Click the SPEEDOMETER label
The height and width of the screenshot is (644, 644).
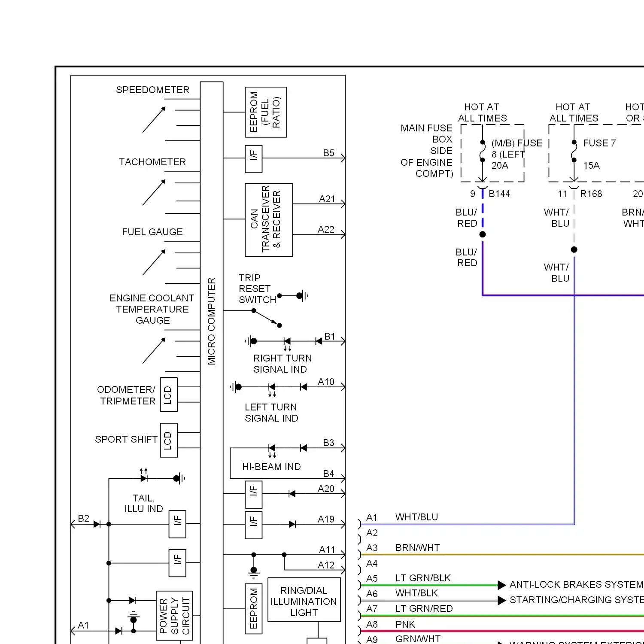click(x=152, y=90)
